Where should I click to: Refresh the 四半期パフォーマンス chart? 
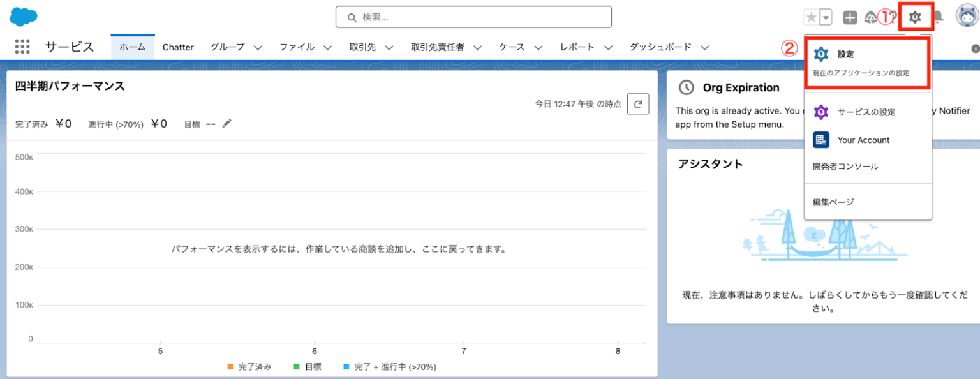(638, 104)
